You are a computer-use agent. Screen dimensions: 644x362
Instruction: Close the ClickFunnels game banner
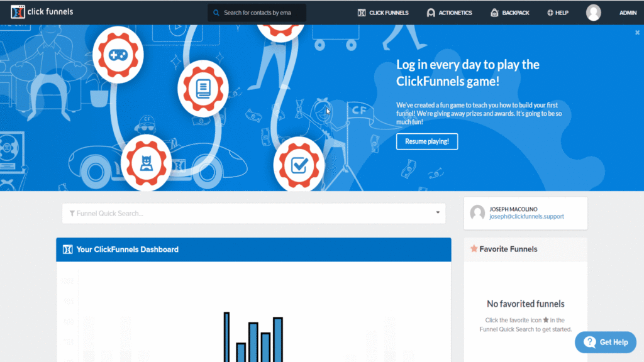coord(637,33)
